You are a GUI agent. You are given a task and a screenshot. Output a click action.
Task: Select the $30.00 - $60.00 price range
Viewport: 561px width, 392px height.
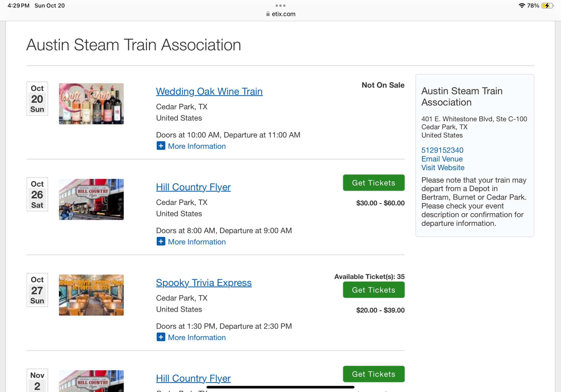[x=380, y=203]
